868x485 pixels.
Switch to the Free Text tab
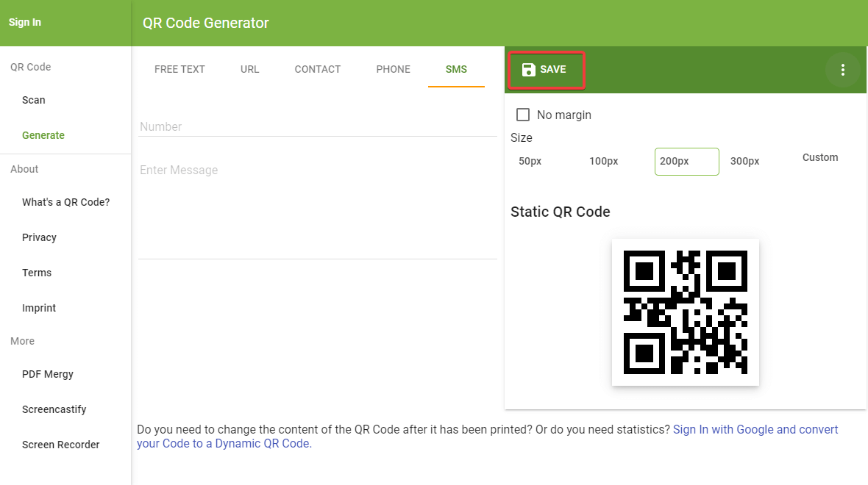click(179, 69)
